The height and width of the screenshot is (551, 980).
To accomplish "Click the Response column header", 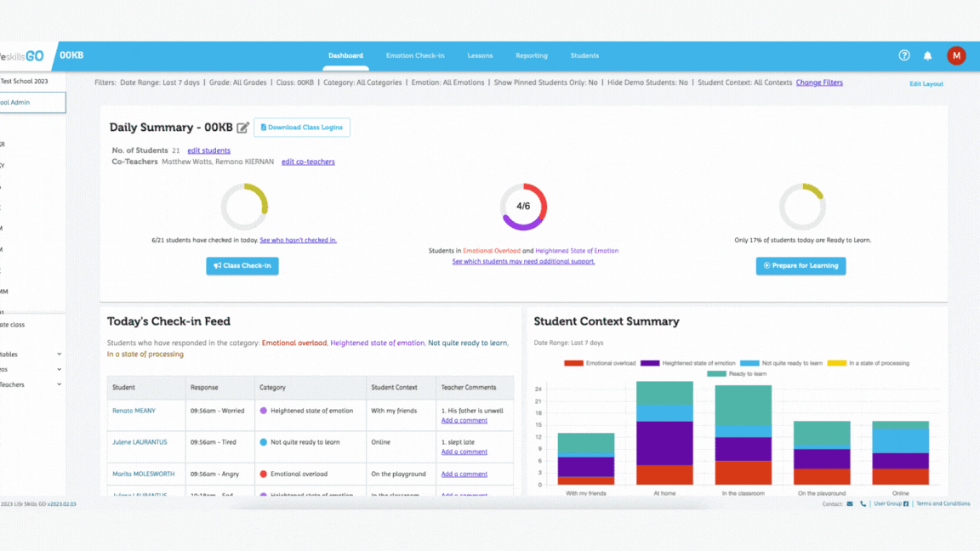I will (x=220, y=388).
